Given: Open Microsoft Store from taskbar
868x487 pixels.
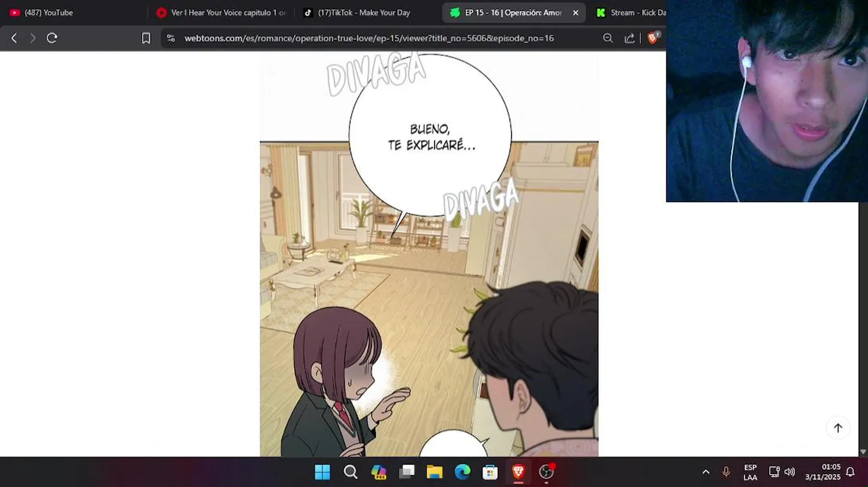Looking at the screenshot, I should click(x=490, y=472).
